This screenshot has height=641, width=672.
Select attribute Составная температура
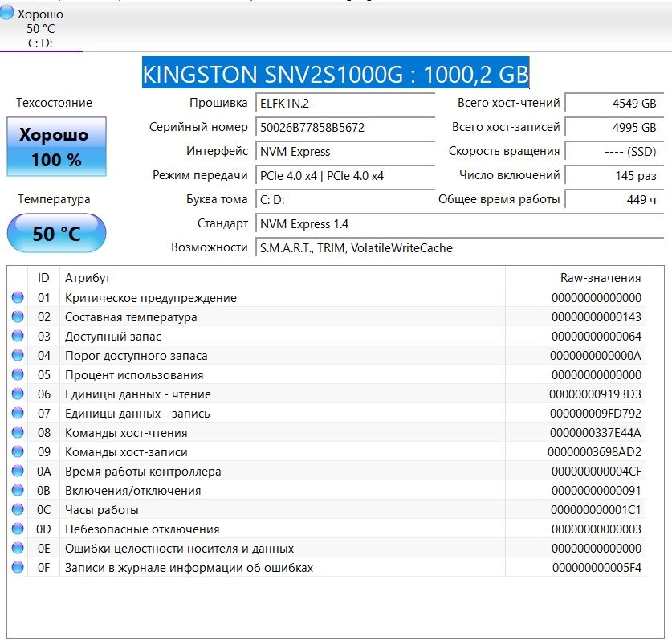(131, 317)
